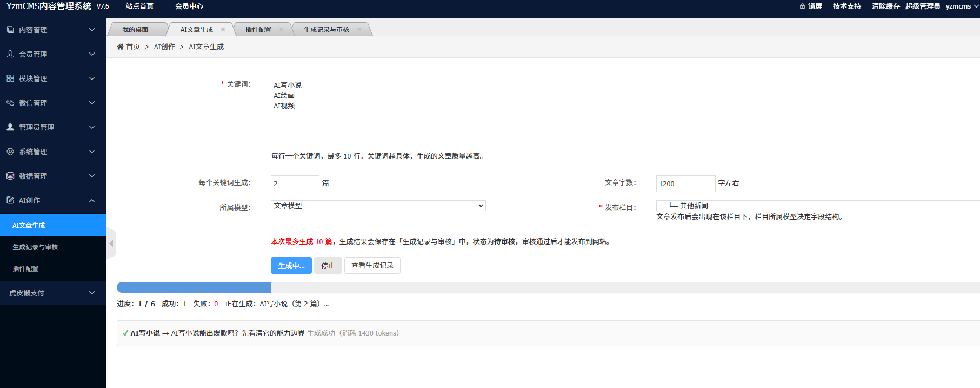Click the 文章字数 input field
Screen dimensions: 980x388
click(x=686, y=183)
